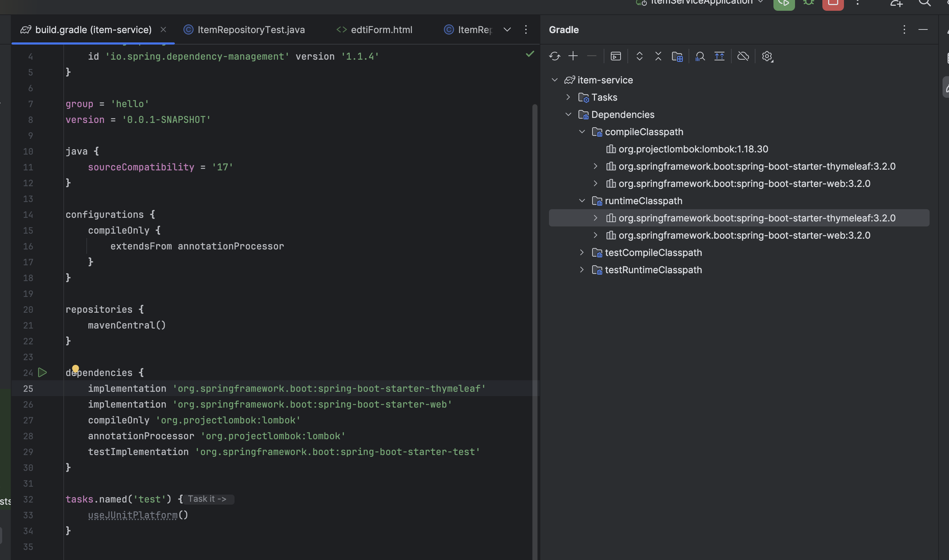Select the Tasks folder row
949x560 pixels.
pyautogui.click(x=739, y=97)
